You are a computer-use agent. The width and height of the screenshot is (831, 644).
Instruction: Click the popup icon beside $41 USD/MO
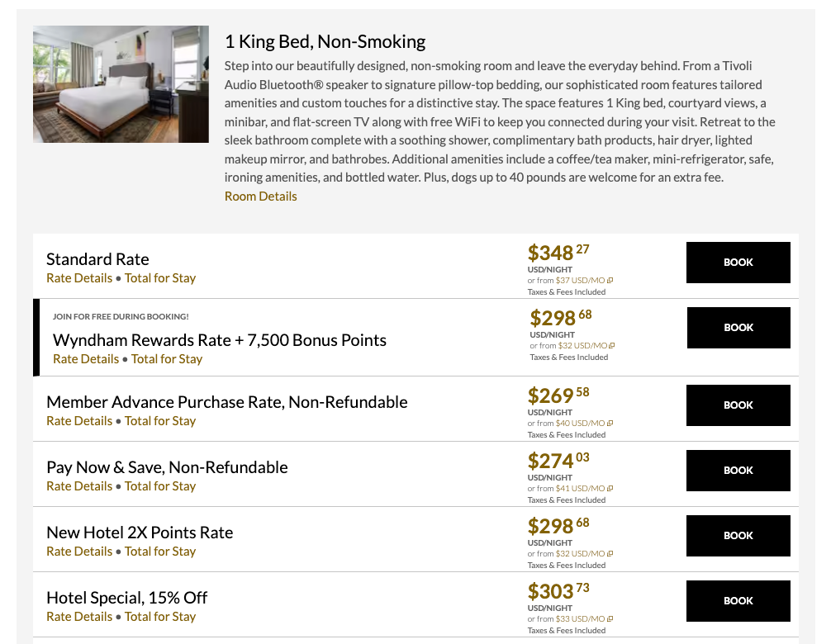[610, 489]
